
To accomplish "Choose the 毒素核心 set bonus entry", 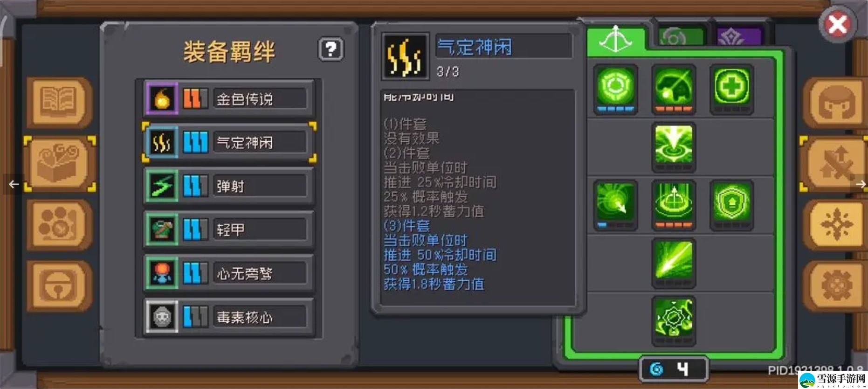I will (227, 317).
